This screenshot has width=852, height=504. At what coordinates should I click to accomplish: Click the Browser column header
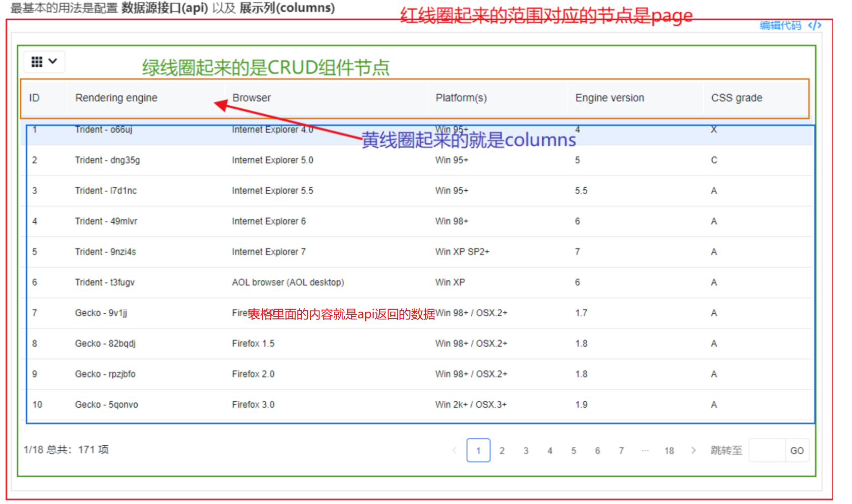tap(252, 98)
